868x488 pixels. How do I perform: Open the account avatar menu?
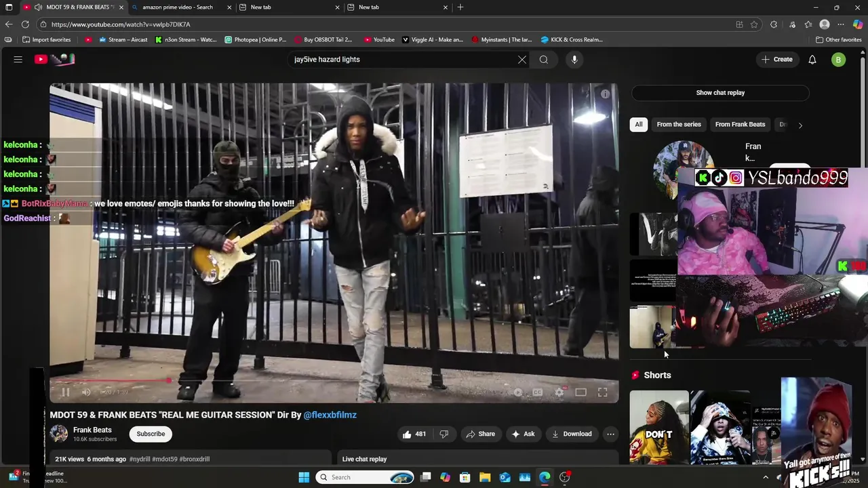pyautogui.click(x=839, y=60)
